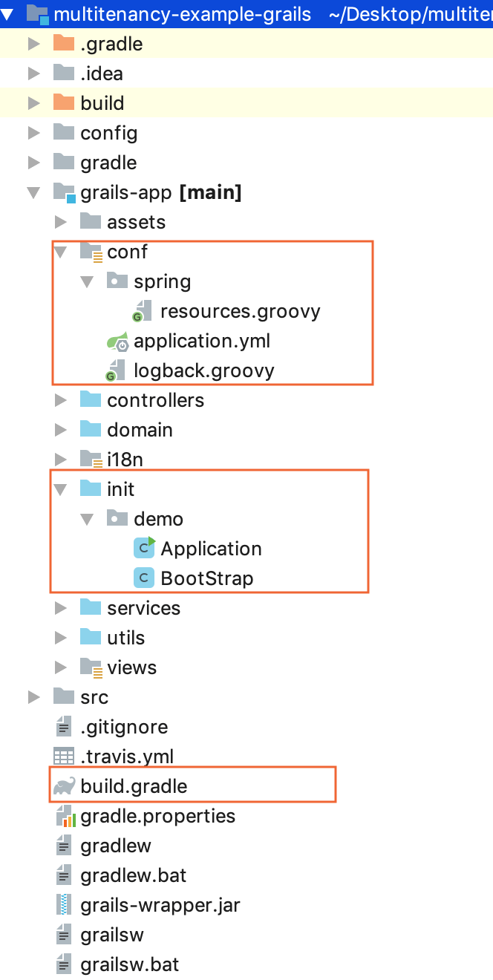Collapse the conf folder
The height and width of the screenshot is (980, 493).
coord(60,252)
